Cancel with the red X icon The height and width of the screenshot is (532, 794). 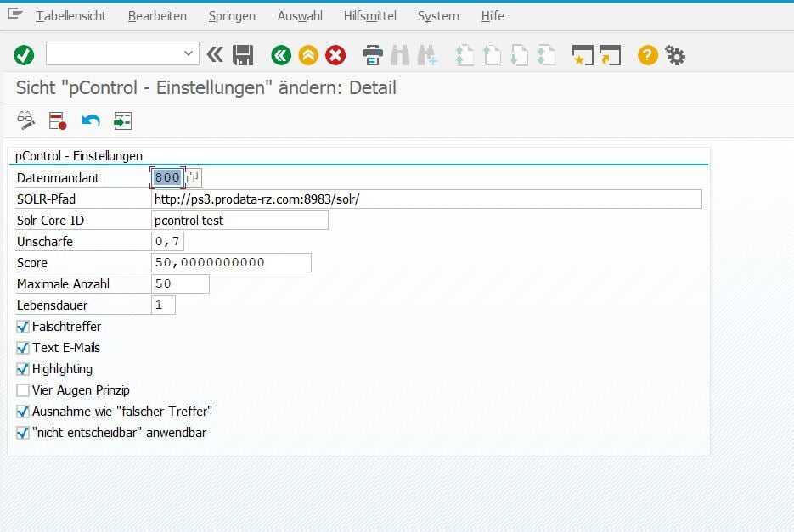335,54
